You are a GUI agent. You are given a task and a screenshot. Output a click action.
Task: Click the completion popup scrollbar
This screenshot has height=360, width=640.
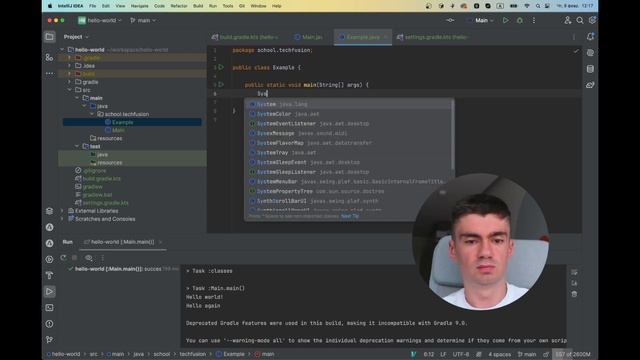tap(452, 135)
